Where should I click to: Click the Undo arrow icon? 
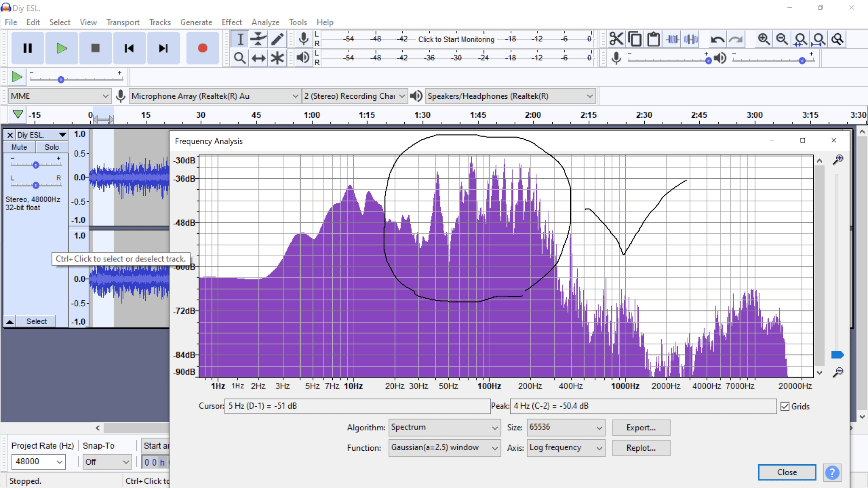point(717,39)
